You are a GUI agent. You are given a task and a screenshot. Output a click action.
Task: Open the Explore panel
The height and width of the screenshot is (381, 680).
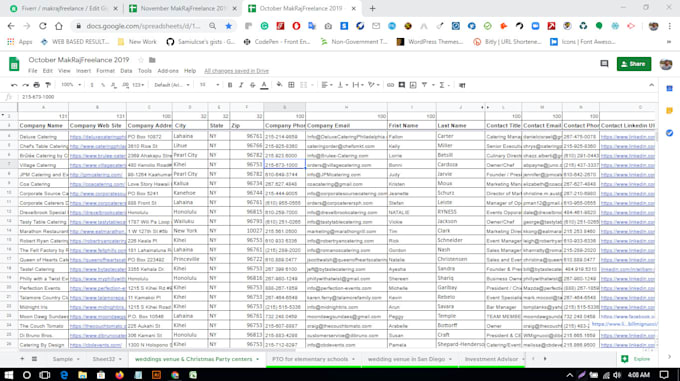coord(636,359)
